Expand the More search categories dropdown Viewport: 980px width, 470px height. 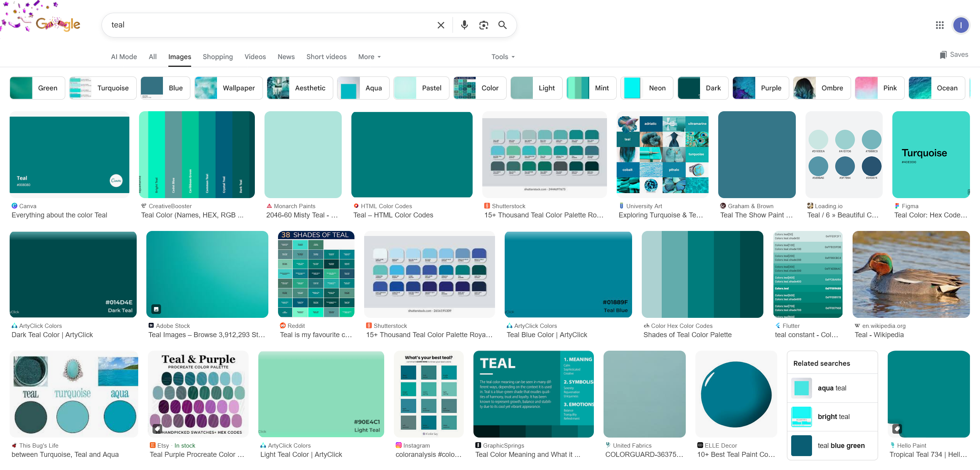click(x=369, y=57)
